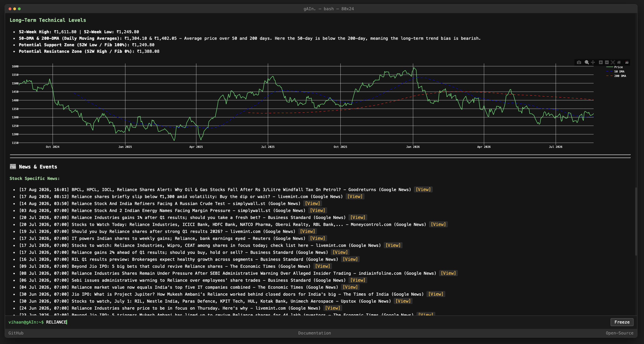Open the Open-Source footer link
This screenshot has height=344, width=644.
point(619,333)
